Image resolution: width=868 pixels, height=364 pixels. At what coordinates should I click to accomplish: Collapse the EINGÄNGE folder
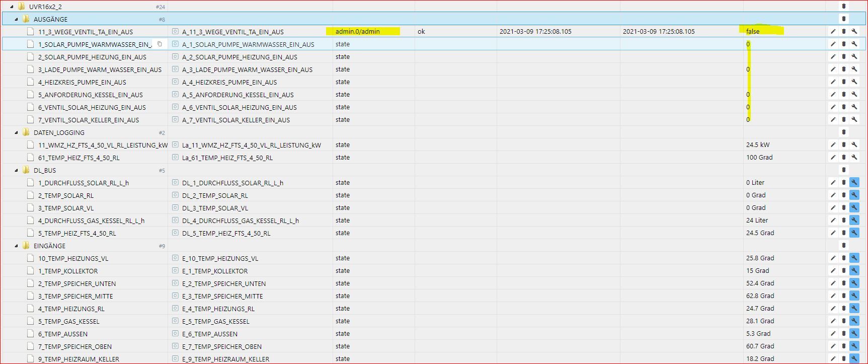[16, 246]
